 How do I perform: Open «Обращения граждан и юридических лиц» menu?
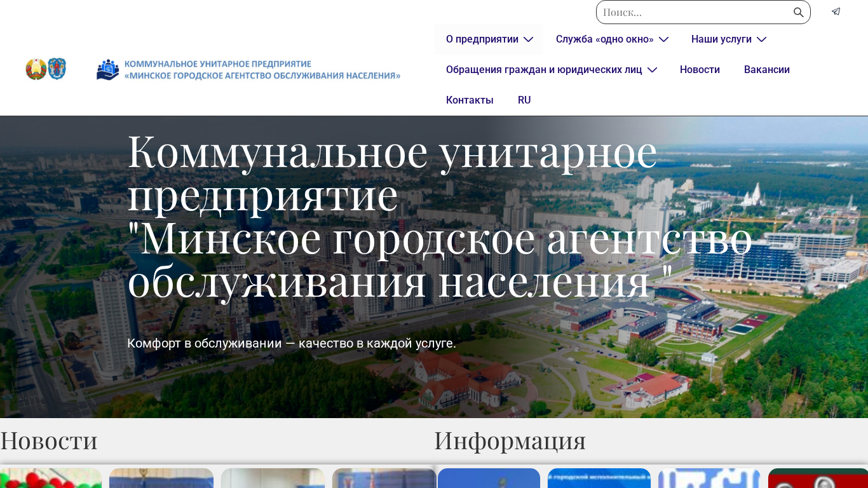click(x=544, y=70)
